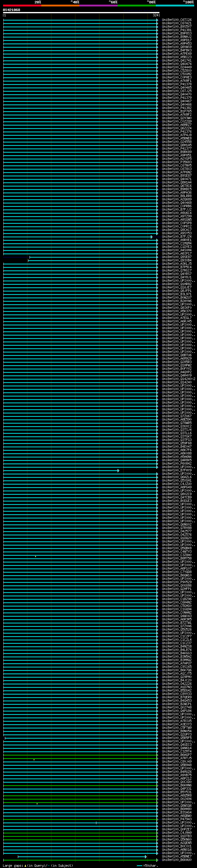Select hit label UniRef100_P41376
This screenshot has width=197, height=868.
point(176,132)
